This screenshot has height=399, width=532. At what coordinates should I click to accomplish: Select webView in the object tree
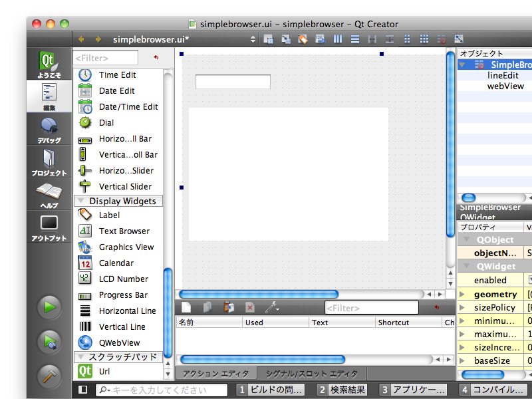pos(505,86)
